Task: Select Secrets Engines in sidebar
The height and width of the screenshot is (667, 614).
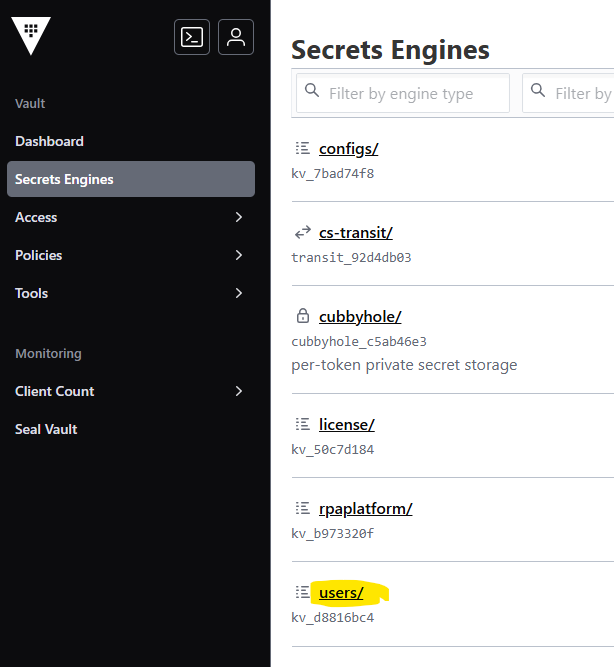Action: (131, 179)
